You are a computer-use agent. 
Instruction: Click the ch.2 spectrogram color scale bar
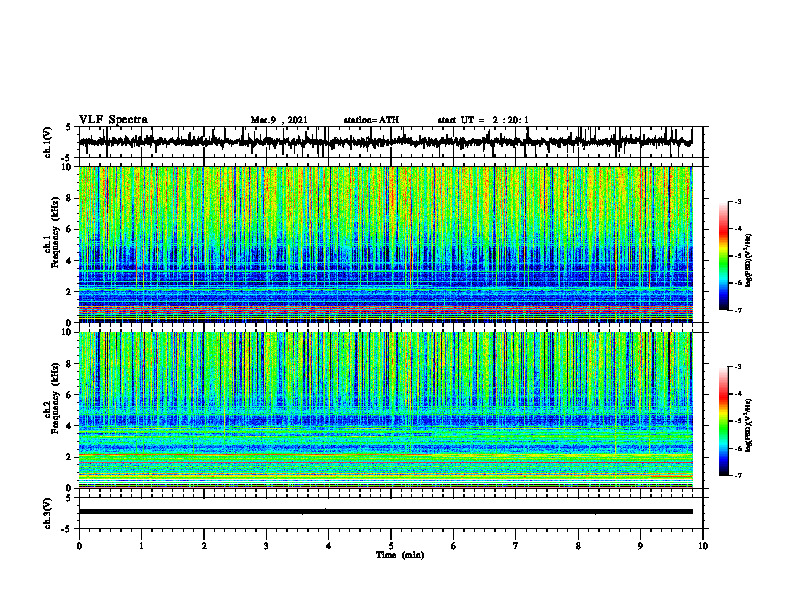(x=723, y=421)
